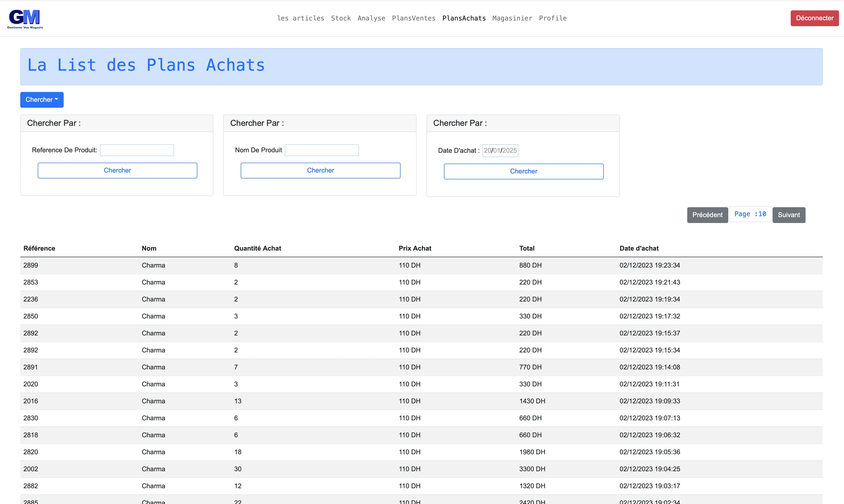The width and height of the screenshot is (844, 504).
Task: Click quantity 18 in row 2820
Action: (x=238, y=452)
